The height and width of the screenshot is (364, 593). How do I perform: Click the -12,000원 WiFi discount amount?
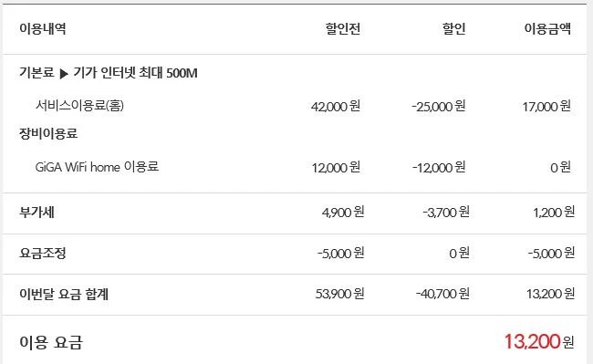(439, 168)
